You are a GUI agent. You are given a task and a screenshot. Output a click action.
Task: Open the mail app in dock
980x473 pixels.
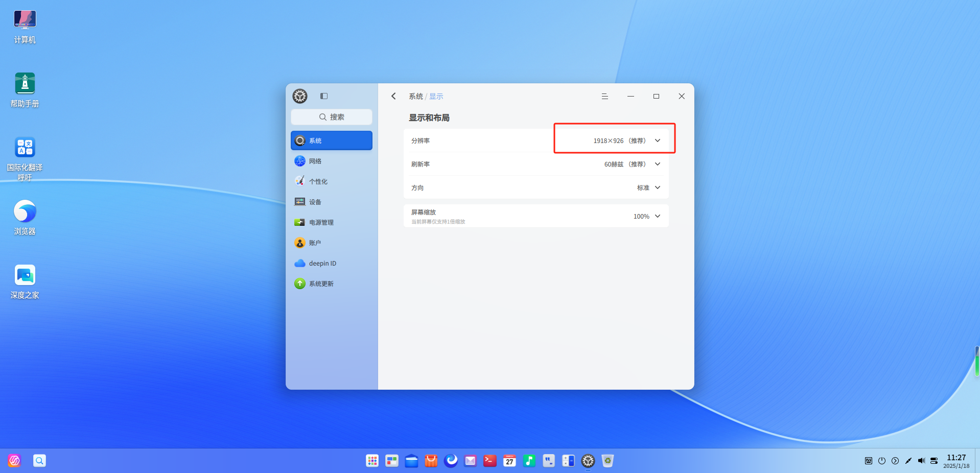pyautogui.click(x=470, y=461)
